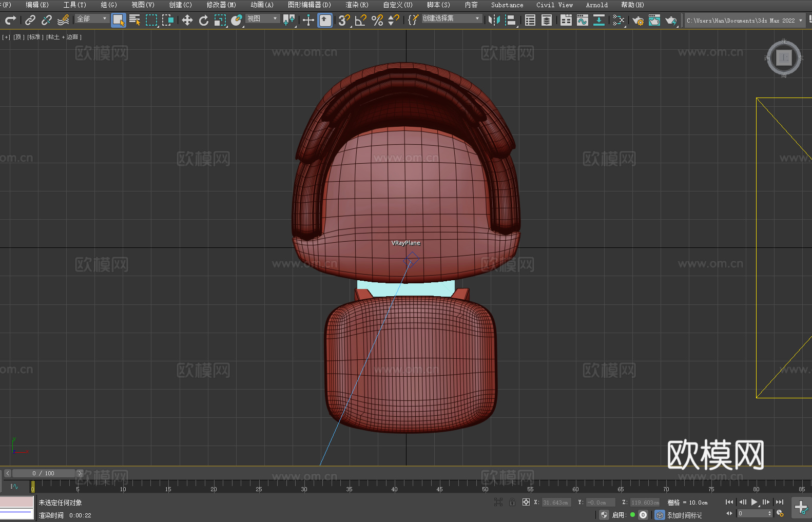This screenshot has height=522, width=812.
Task: Open the project path dropdown
Action: coord(745,21)
